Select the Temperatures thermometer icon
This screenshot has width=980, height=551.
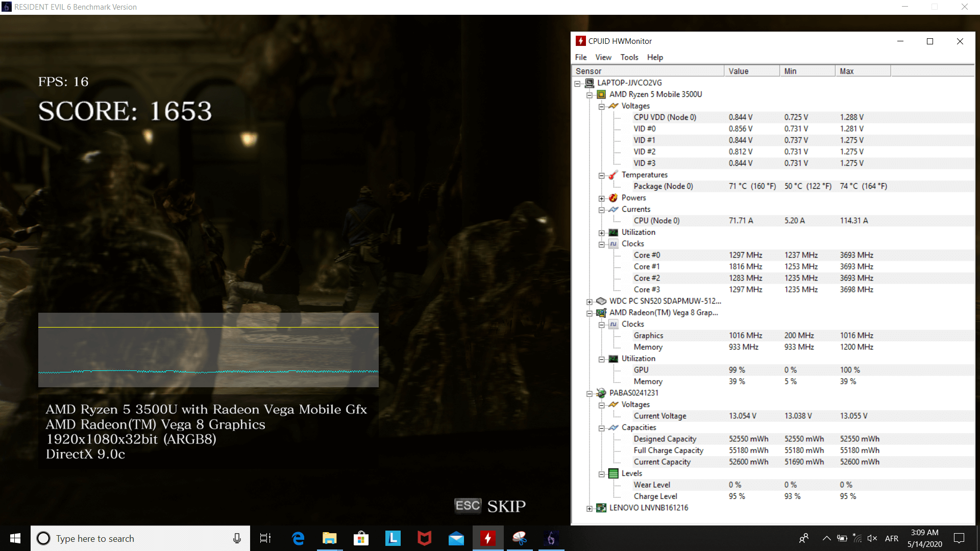[x=614, y=175]
